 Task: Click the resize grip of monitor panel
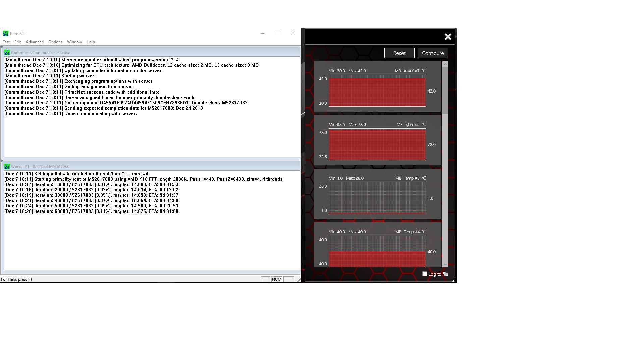454,280
